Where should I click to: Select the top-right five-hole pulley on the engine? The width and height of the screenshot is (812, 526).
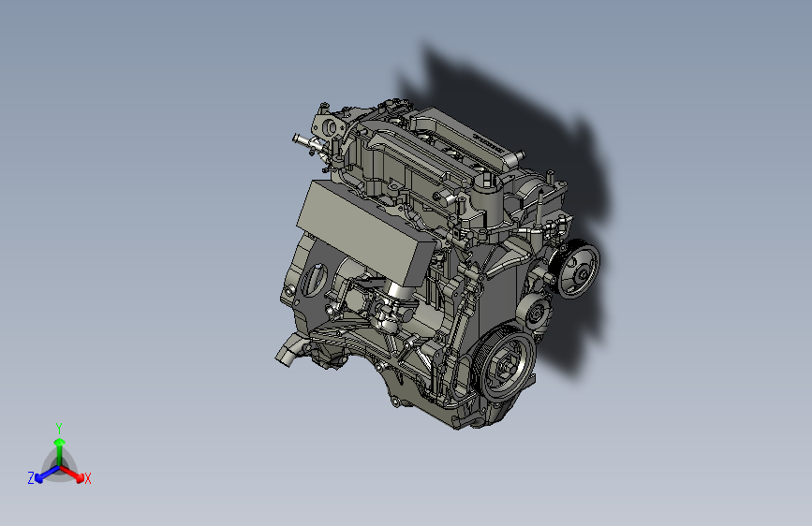[x=576, y=269]
